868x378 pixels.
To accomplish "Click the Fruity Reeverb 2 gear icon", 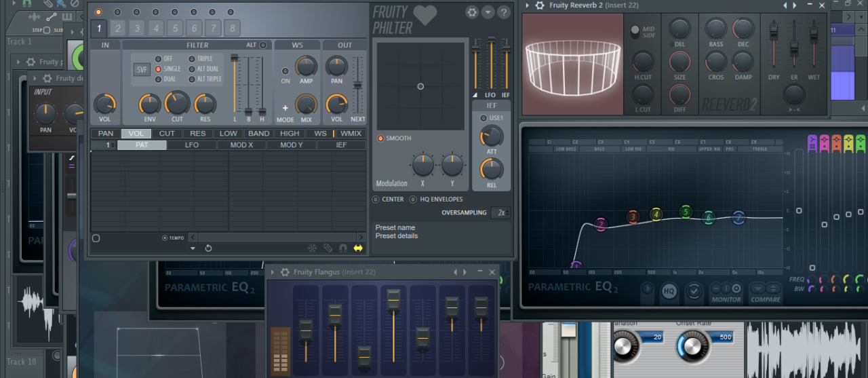I will click(x=540, y=5).
